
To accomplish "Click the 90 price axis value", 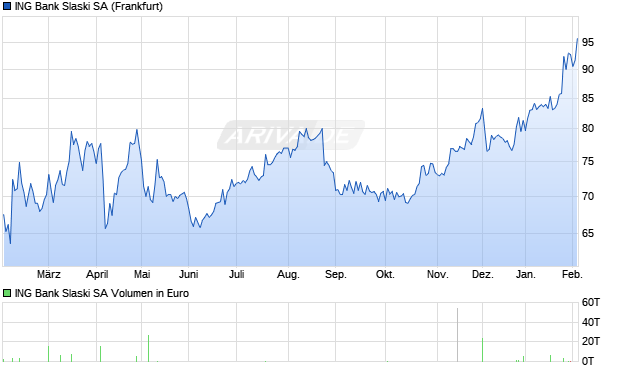I will pyautogui.click(x=588, y=69).
